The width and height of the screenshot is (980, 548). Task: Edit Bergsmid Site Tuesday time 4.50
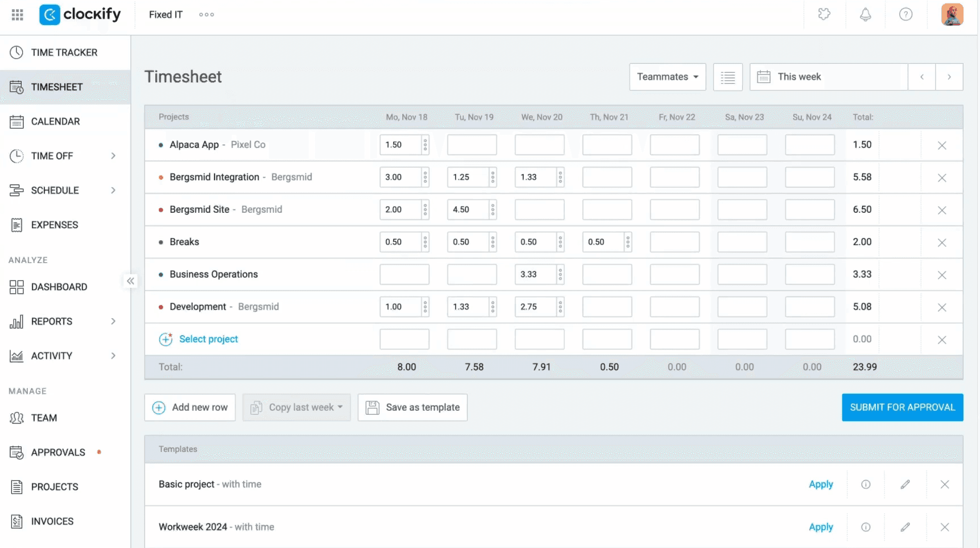468,210
